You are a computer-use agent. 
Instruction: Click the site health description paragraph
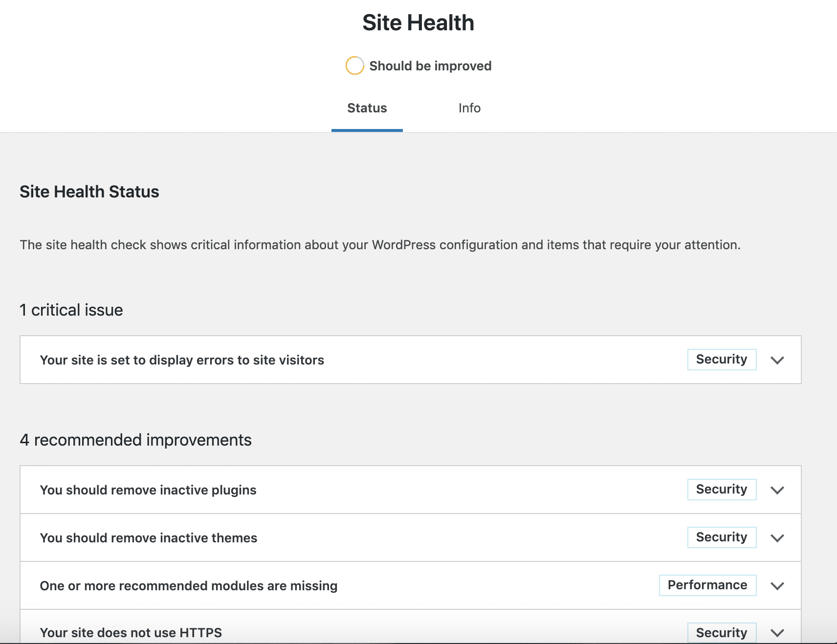(x=380, y=245)
